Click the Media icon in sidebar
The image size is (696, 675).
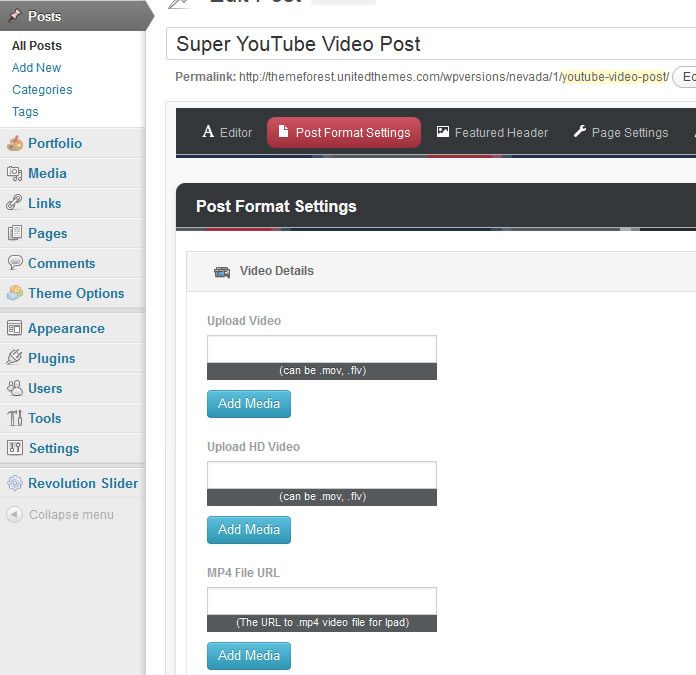pos(14,173)
